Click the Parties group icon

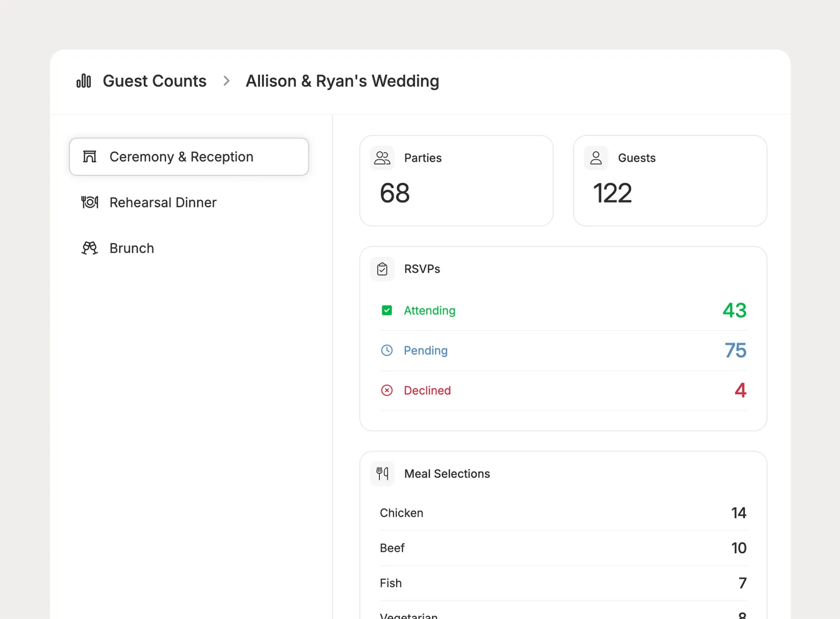(382, 158)
